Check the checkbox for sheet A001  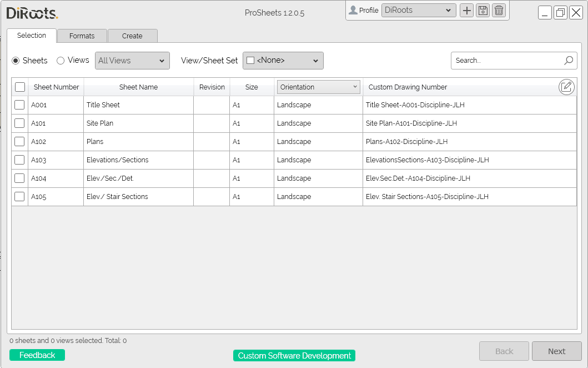coord(19,105)
